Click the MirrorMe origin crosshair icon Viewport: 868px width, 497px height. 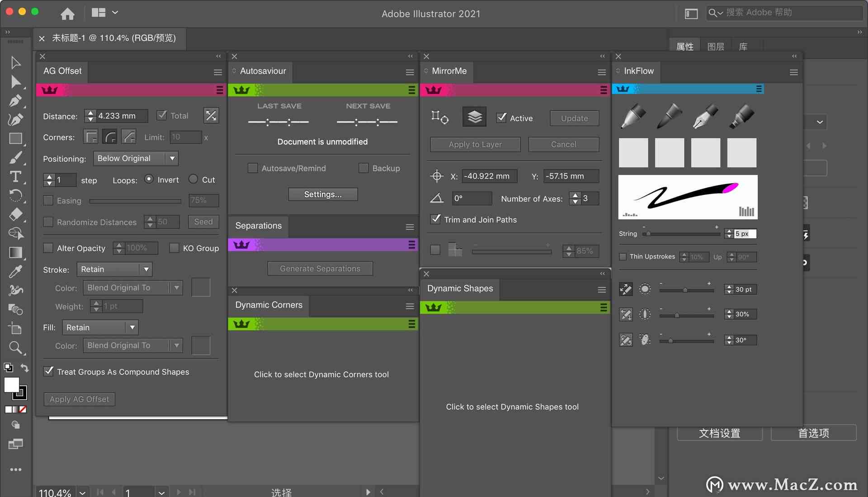[437, 176]
